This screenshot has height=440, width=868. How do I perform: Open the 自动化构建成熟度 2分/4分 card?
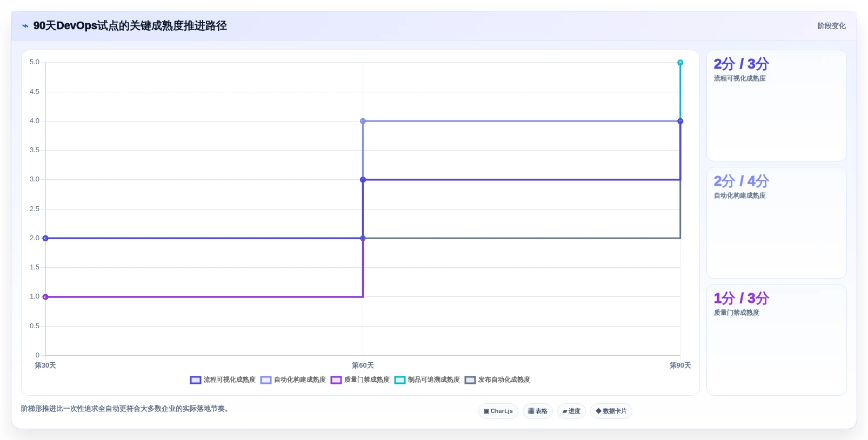click(777, 223)
